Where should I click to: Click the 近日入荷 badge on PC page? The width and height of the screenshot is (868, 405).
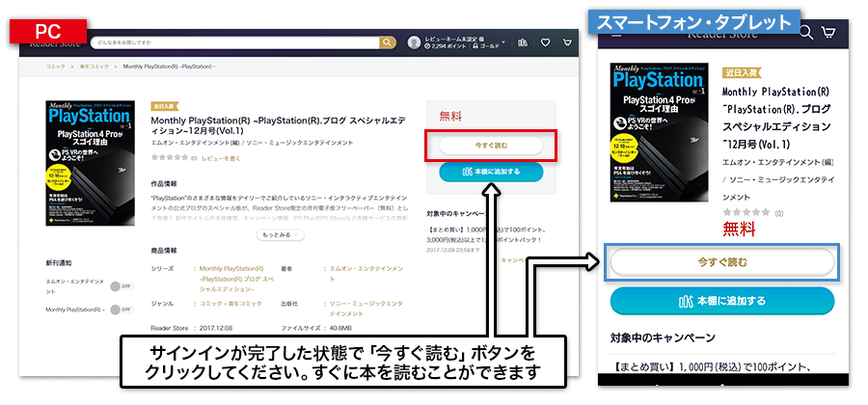[x=164, y=106]
